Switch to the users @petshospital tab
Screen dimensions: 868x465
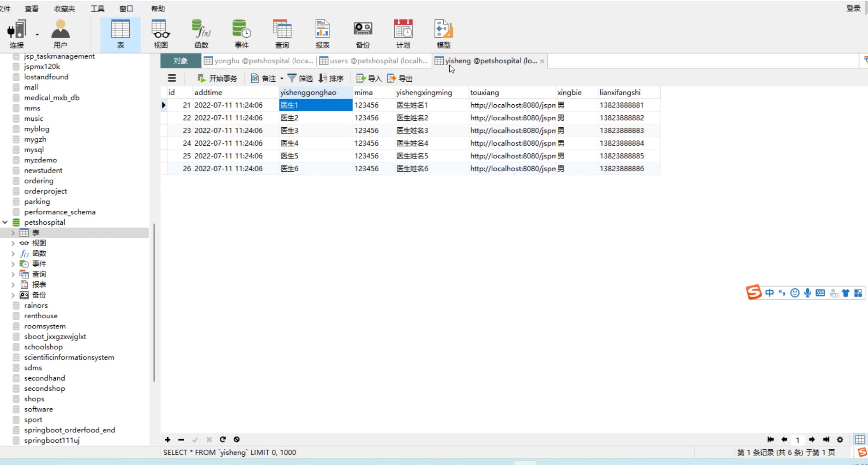point(374,61)
